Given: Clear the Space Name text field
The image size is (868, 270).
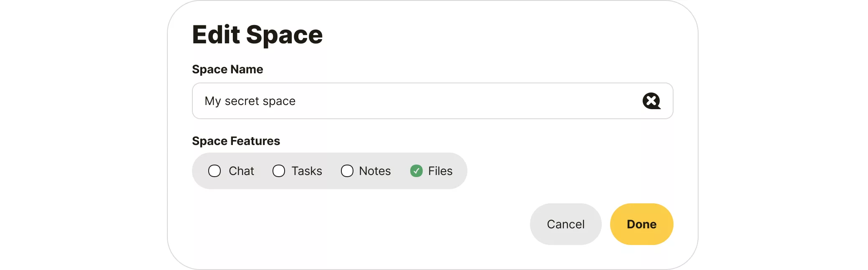Looking at the screenshot, I should click(x=651, y=101).
